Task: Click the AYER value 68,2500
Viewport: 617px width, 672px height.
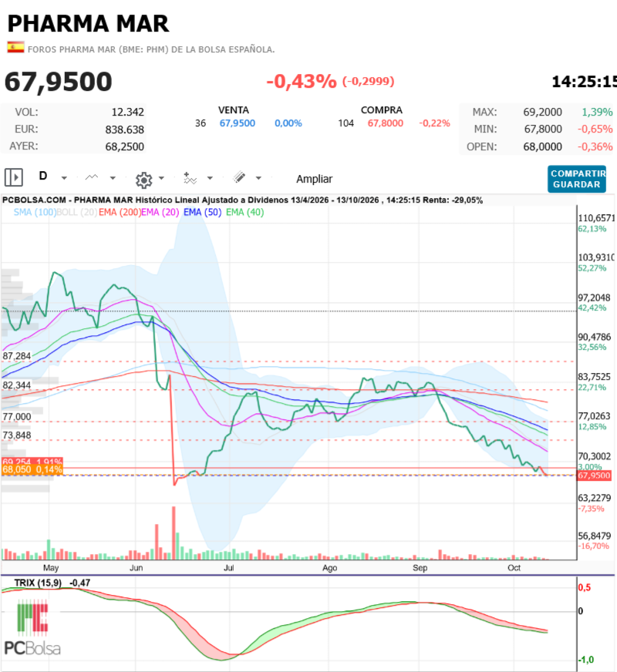Action: [x=125, y=146]
